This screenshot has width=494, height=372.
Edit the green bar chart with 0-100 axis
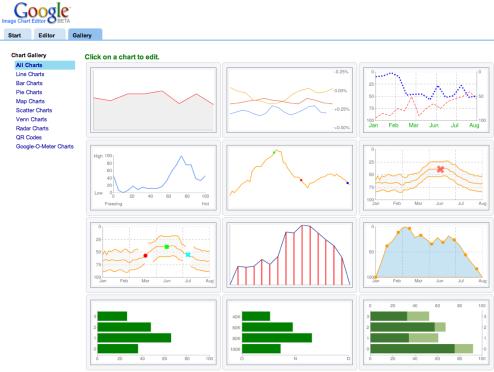(153, 332)
